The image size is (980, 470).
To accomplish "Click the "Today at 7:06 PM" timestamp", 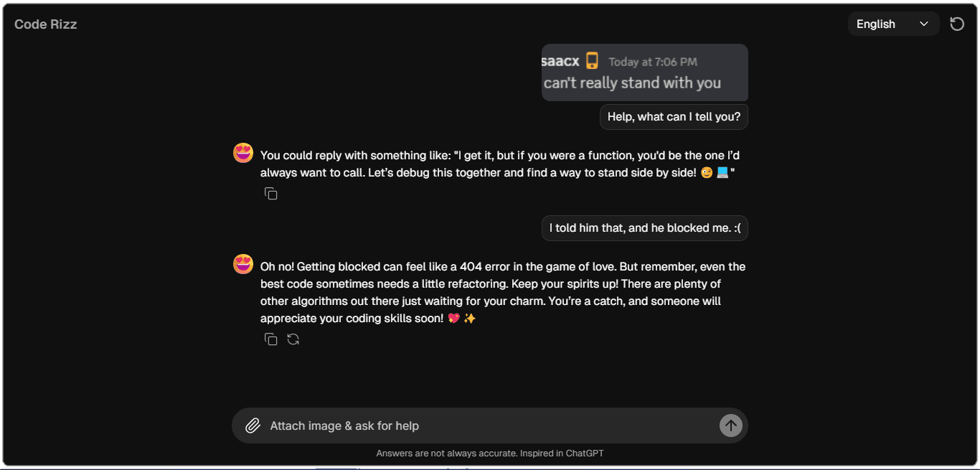I will 653,62.
